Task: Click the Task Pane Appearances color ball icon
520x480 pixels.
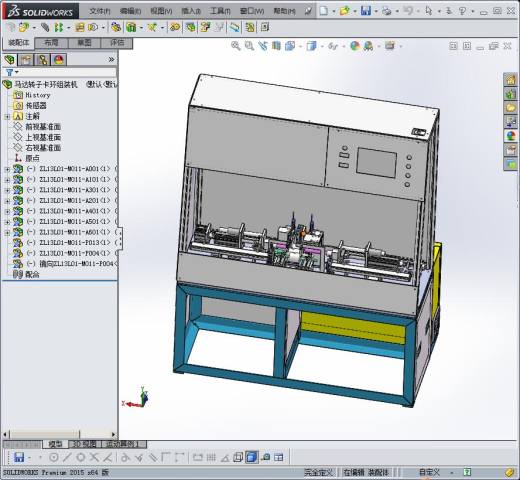Action: pyautogui.click(x=510, y=136)
